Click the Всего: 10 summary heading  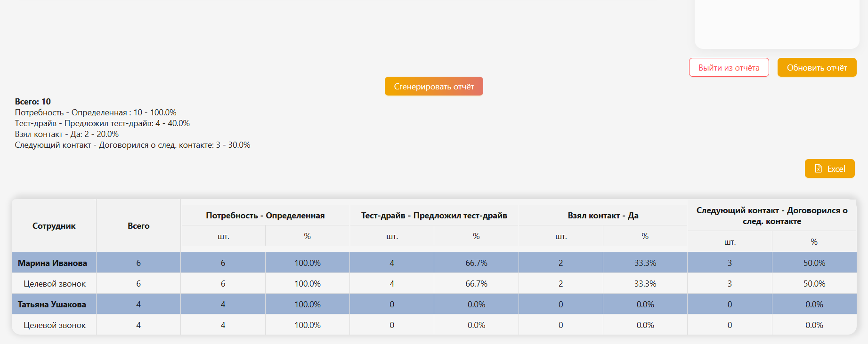(x=33, y=102)
